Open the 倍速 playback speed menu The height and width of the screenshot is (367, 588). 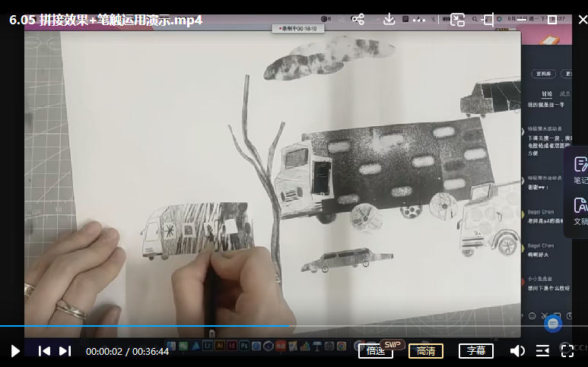pyautogui.click(x=376, y=351)
